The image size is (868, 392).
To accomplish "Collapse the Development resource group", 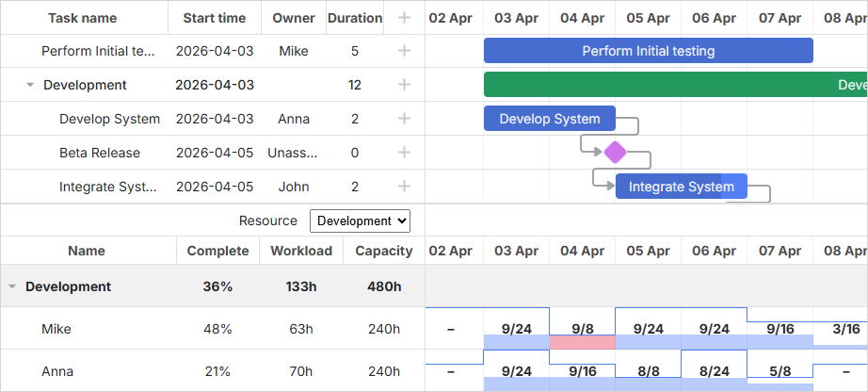I will (12, 286).
